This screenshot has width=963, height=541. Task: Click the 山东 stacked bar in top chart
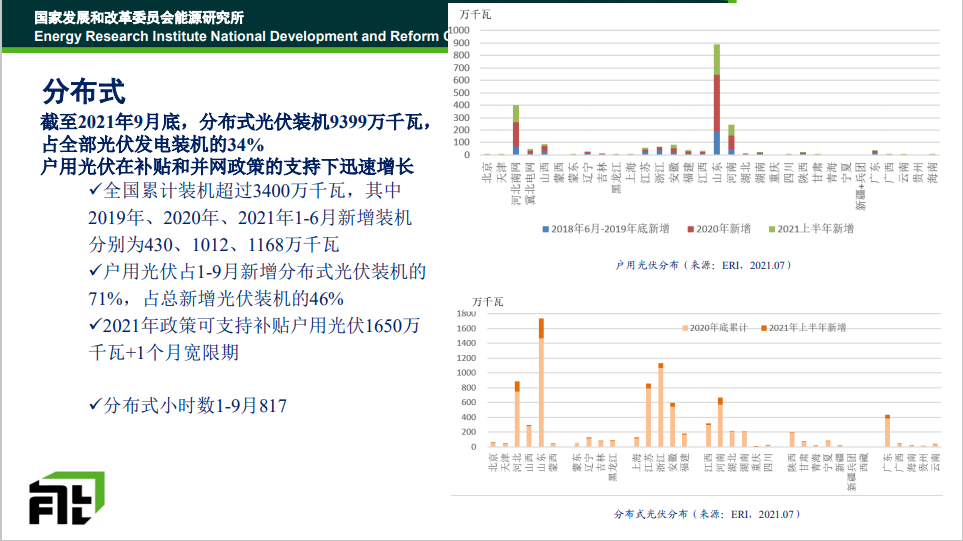click(x=717, y=100)
